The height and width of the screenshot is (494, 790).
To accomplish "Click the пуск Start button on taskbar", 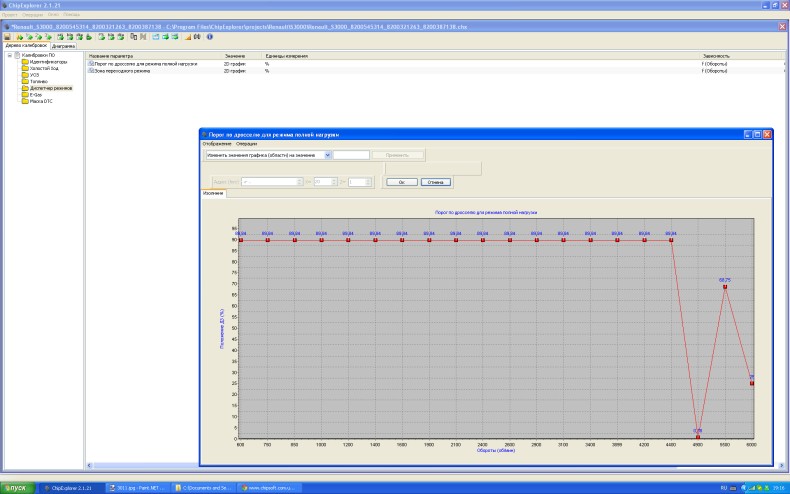I will 19,487.
